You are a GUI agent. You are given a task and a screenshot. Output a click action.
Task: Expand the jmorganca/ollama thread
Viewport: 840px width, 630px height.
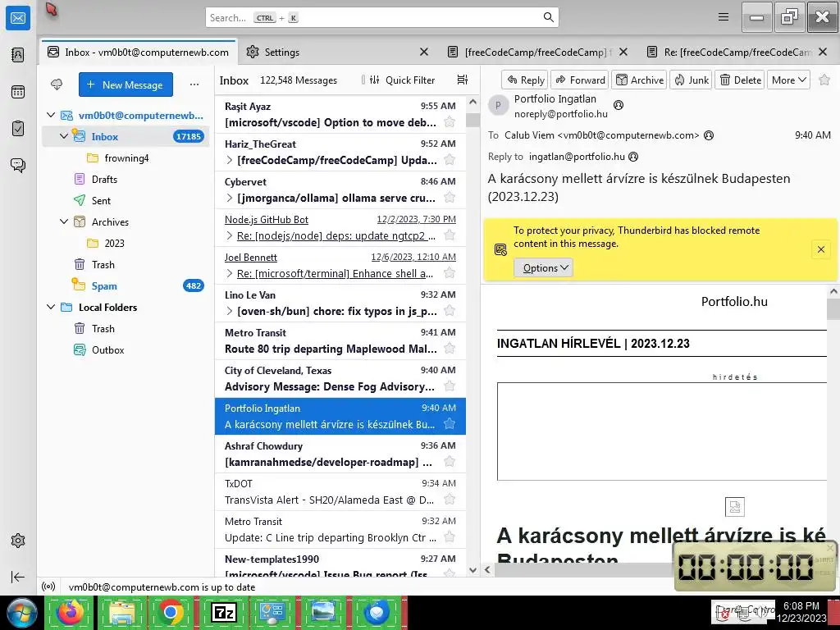click(230, 198)
